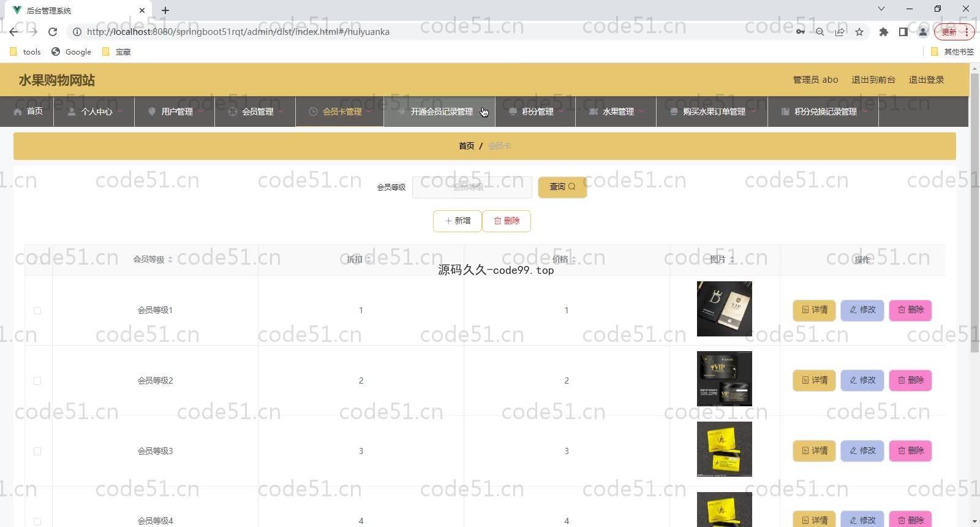Go back with the browser back arrow
The width and height of the screenshot is (980, 527).
[x=13, y=32]
